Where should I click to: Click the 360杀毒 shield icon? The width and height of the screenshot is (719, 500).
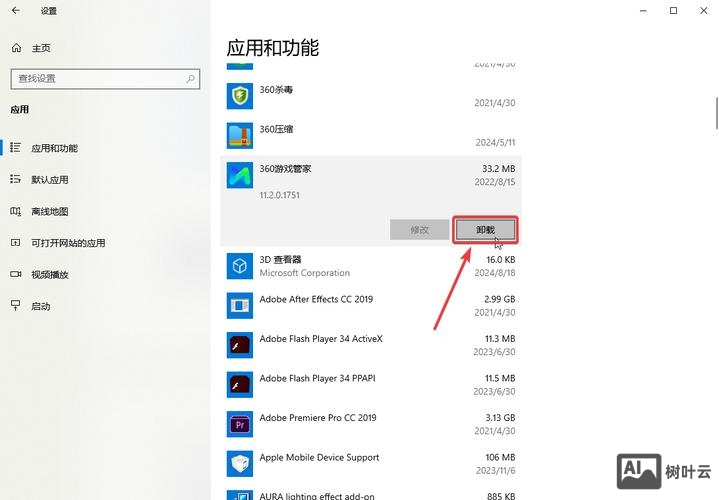(240, 96)
